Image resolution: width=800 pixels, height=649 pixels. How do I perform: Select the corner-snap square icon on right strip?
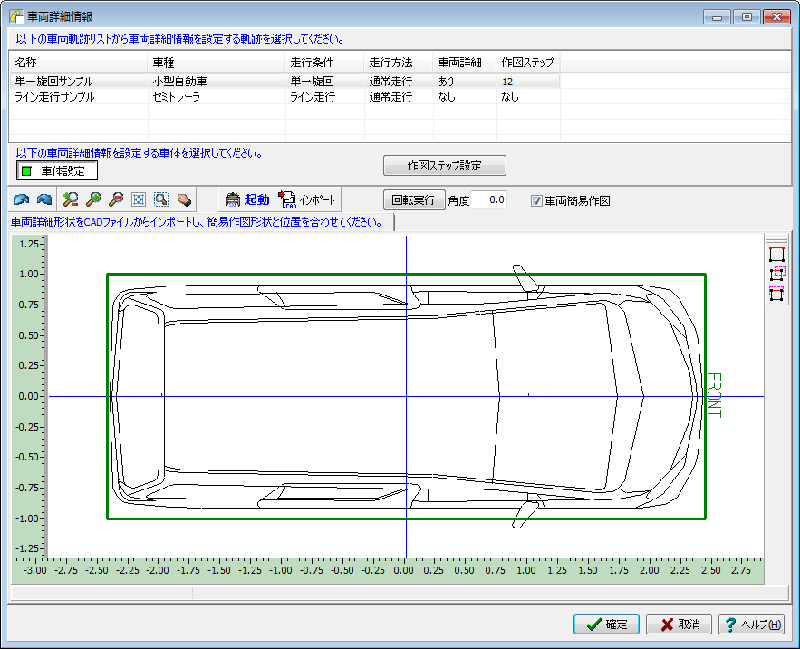(777, 274)
